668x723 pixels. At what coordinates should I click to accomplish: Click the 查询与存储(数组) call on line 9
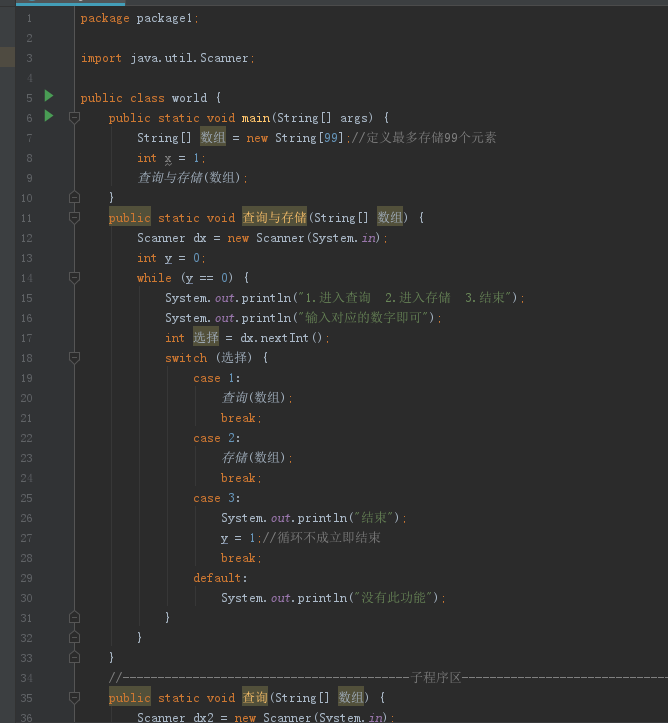coord(192,178)
